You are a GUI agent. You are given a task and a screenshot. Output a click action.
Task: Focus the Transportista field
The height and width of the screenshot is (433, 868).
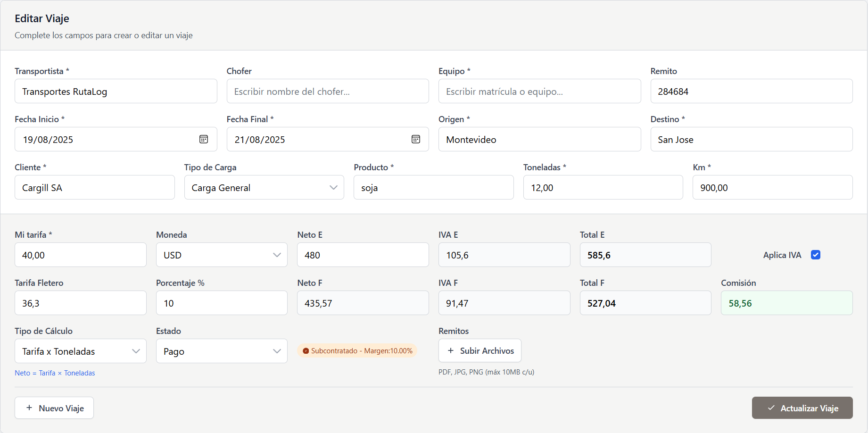(x=116, y=91)
